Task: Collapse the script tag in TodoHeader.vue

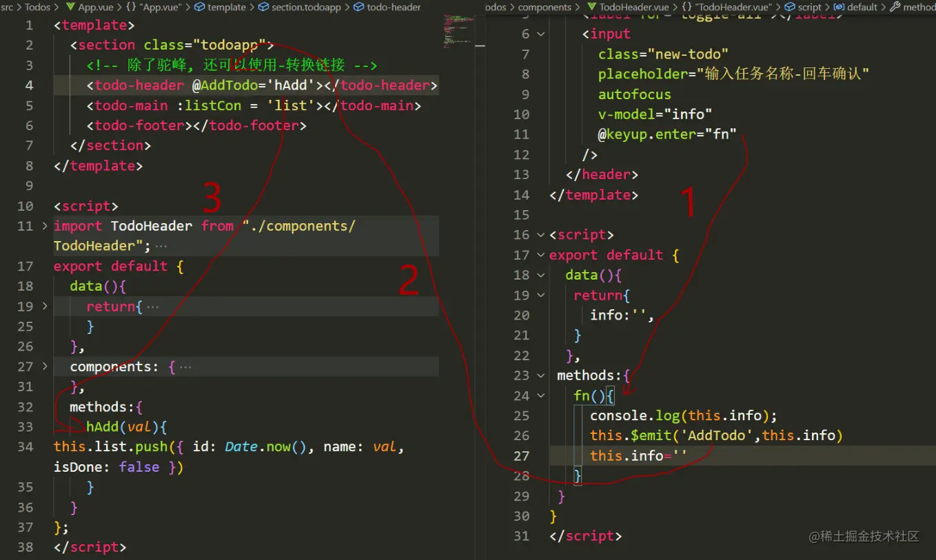Action: coord(541,235)
